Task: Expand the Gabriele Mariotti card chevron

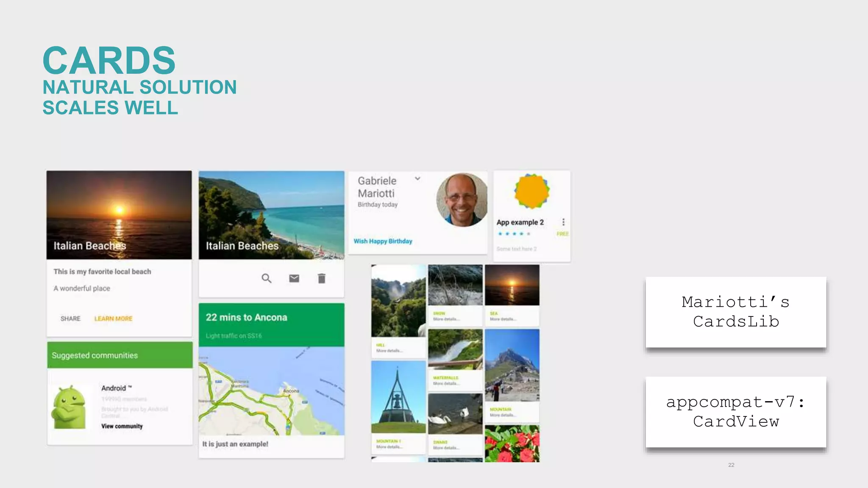Action: coord(417,178)
